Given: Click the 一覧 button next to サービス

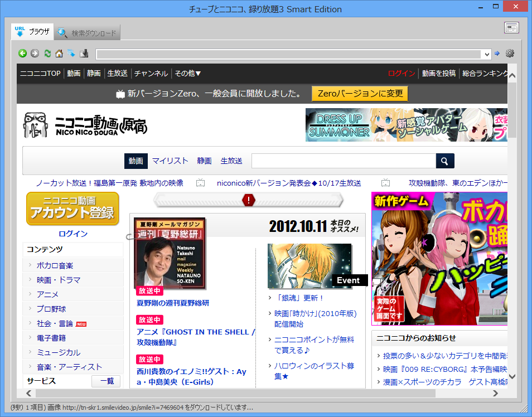Looking at the screenshot, I should [x=106, y=381].
